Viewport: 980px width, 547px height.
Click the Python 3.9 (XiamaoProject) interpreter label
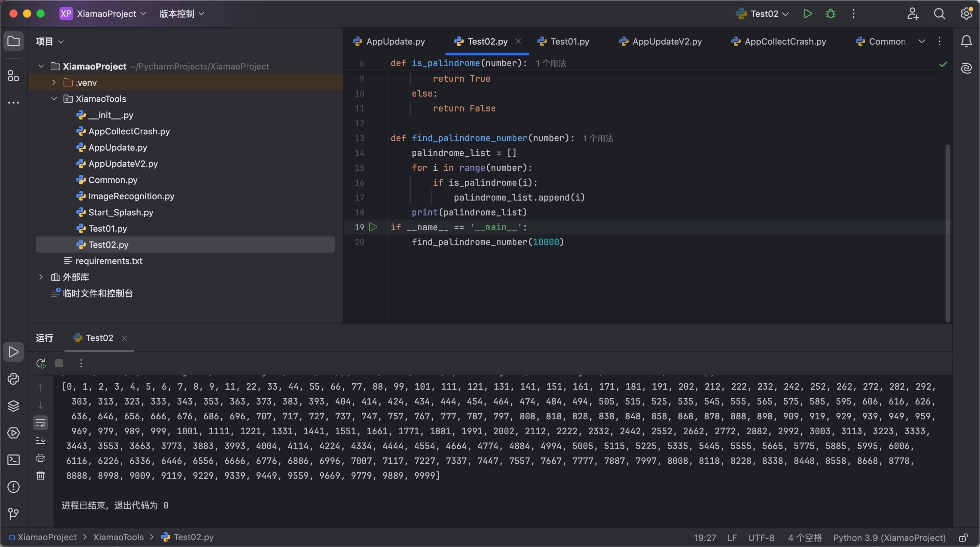(x=889, y=538)
